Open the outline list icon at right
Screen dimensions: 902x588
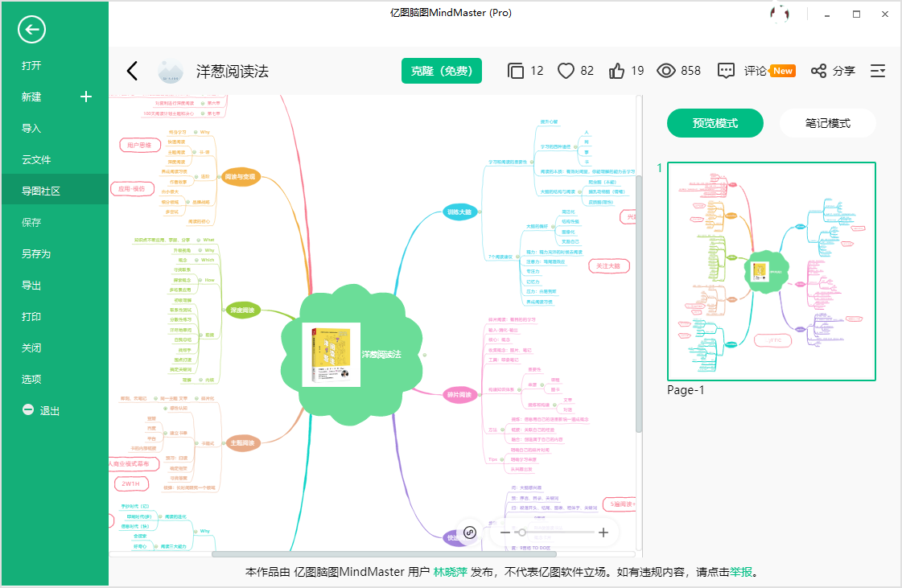coord(878,71)
